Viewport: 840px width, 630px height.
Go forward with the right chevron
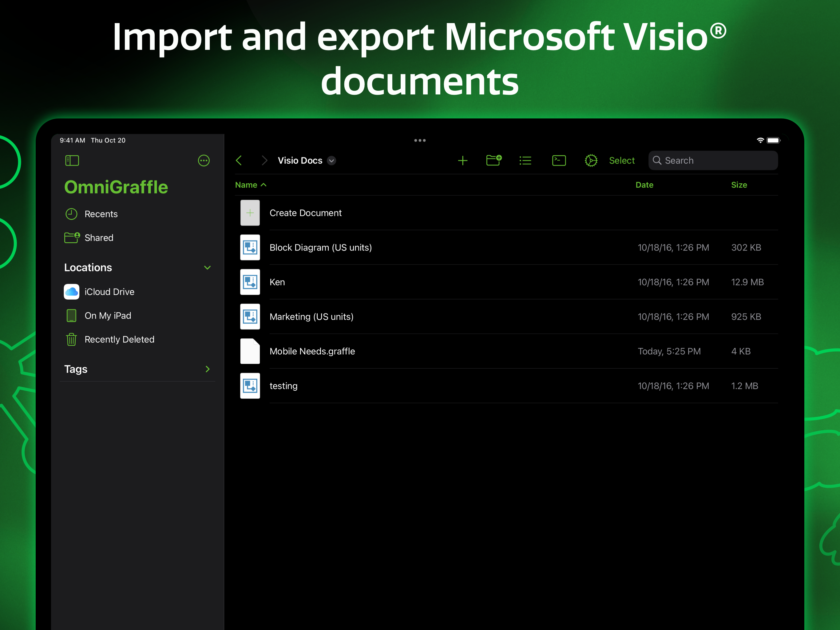[264, 161]
